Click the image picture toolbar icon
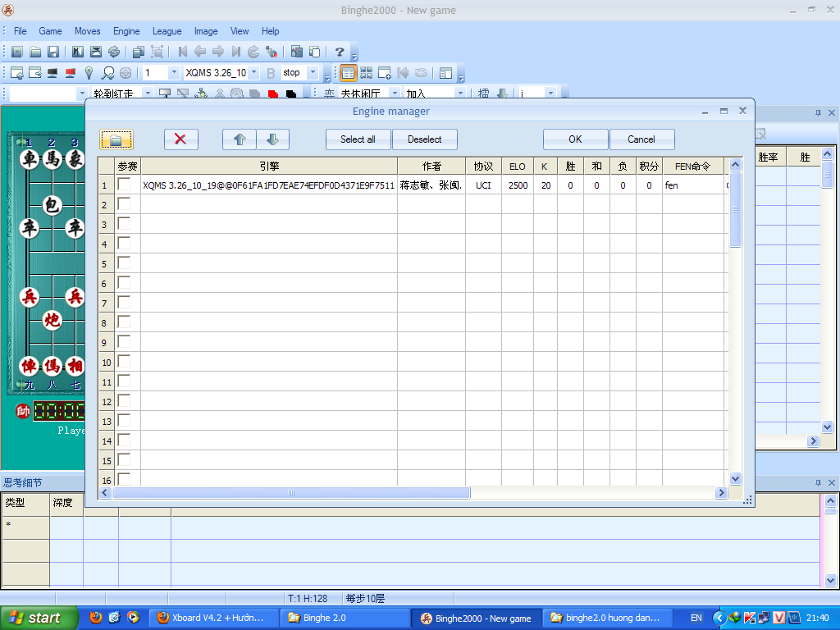The width and height of the screenshot is (840, 630). 296,52
